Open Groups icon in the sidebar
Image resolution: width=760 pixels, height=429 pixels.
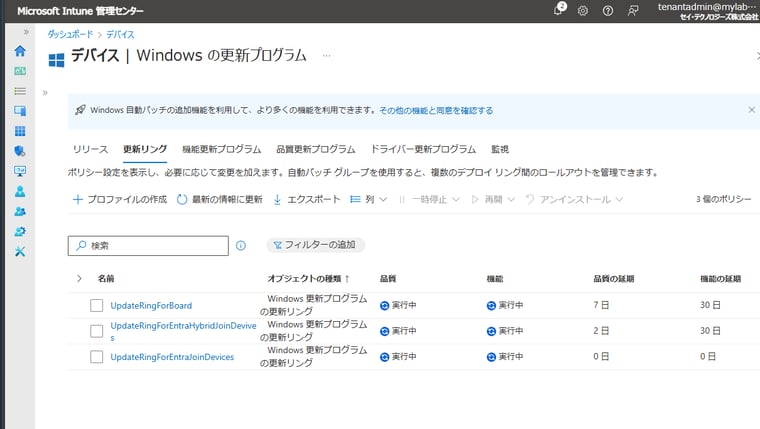tap(20, 211)
